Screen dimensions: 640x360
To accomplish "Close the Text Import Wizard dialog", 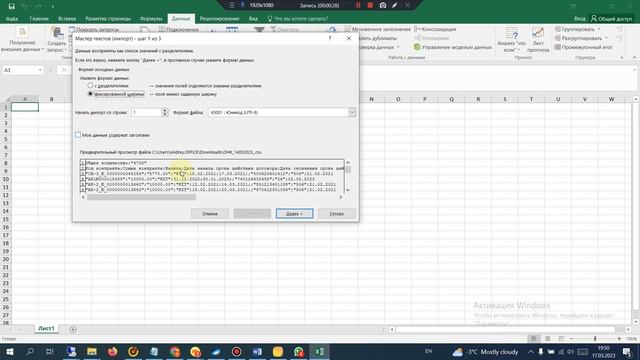I will point(349,38).
